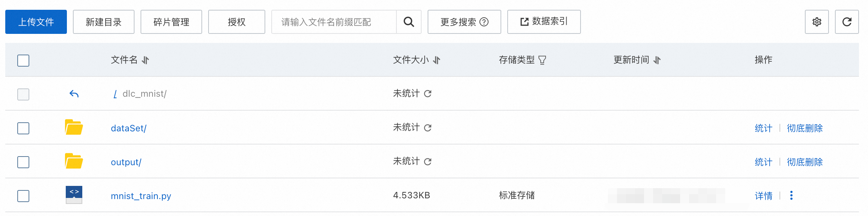Click the back arrow to the parent directory
This screenshot has height=216, width=868.
tap(74, 94)
